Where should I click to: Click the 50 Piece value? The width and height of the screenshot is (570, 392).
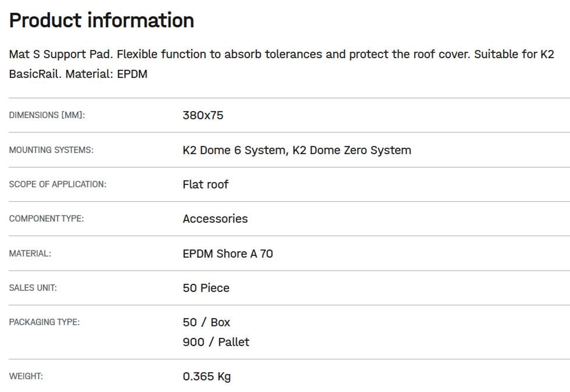point(206,288)
